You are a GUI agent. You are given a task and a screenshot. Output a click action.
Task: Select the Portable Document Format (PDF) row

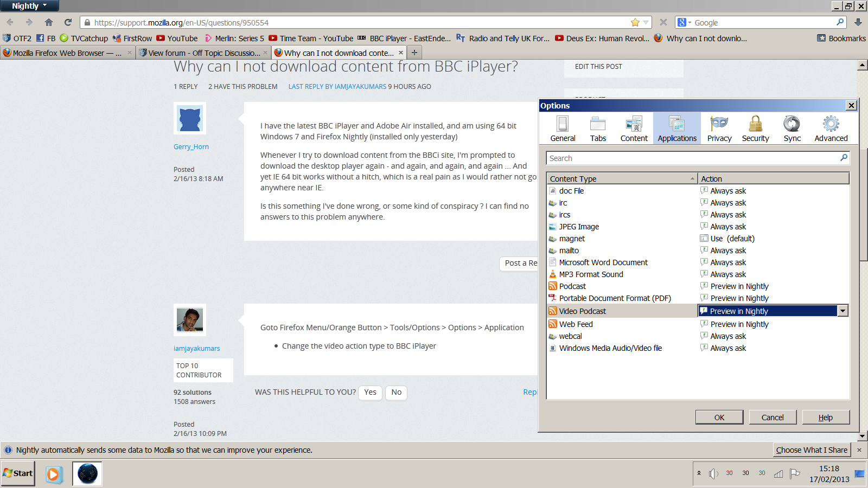tap(698, 298)
